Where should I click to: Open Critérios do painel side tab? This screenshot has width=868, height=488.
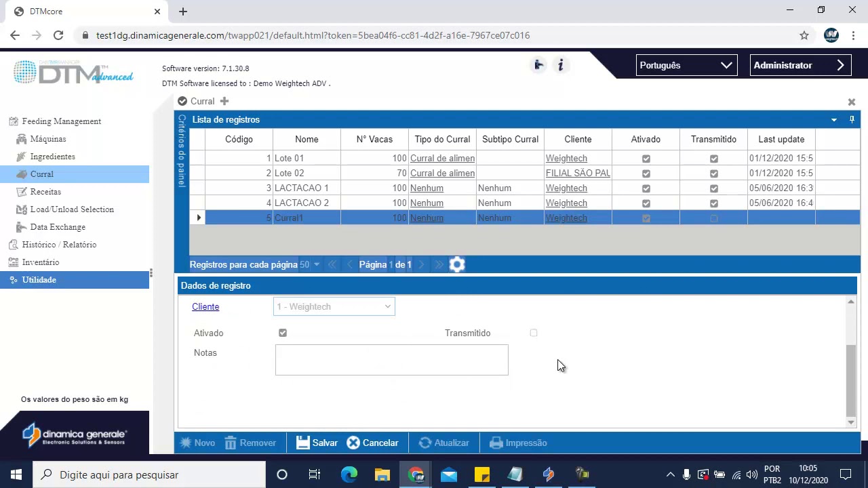182,150
